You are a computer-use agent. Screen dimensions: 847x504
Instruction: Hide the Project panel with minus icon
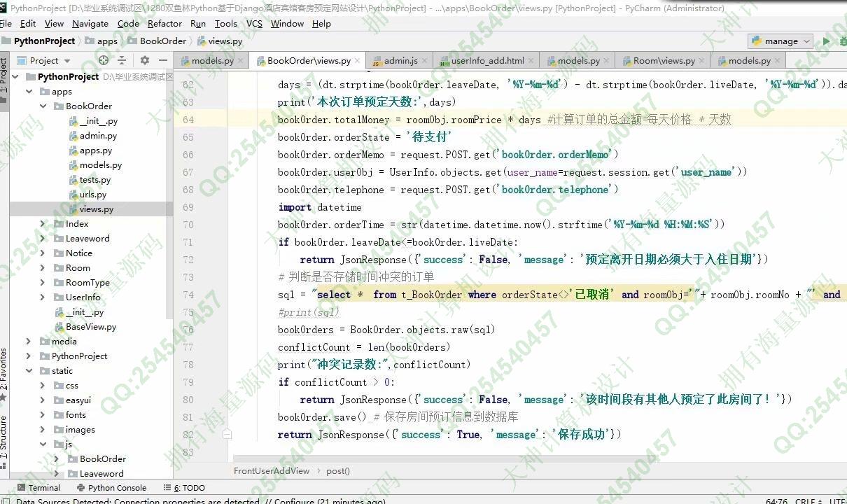pos(163,60)
